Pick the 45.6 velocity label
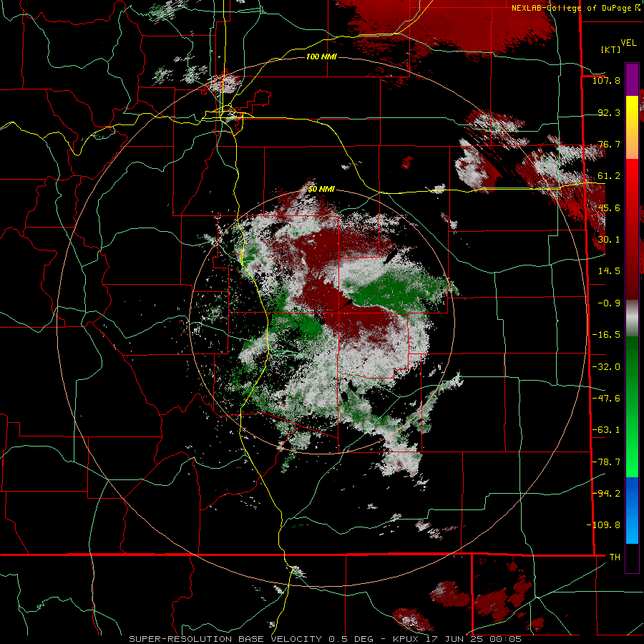 (x=609, y=208)
